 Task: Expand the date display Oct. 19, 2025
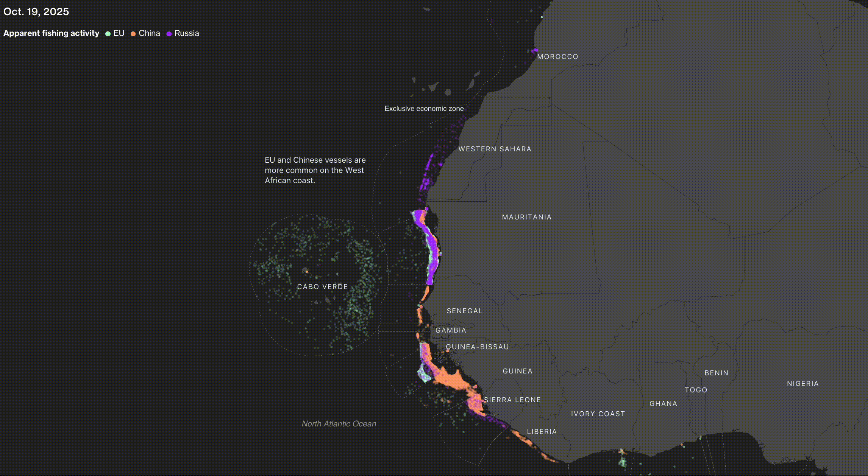click(x=36, y=11)
